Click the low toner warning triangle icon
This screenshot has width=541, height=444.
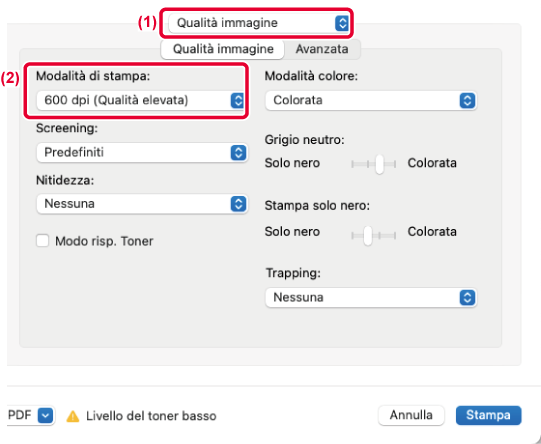(x=73, y=416)
